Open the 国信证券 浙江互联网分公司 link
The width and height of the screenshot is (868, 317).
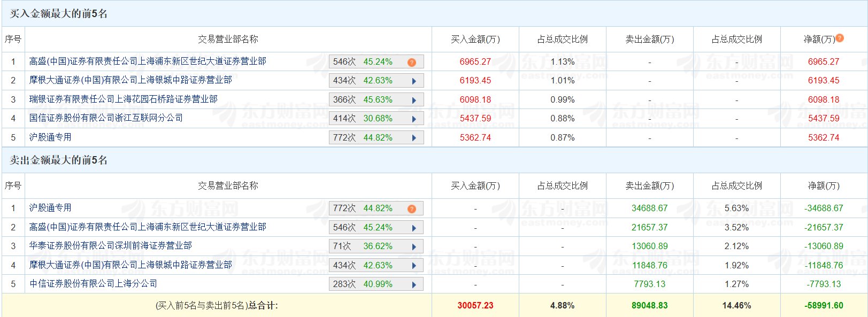click(106, 118)
